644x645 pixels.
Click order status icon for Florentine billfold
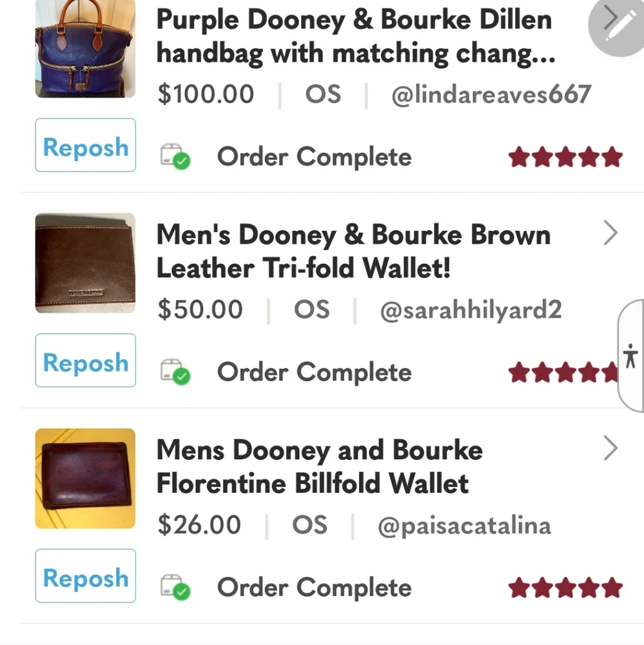(x=175, y=588)
